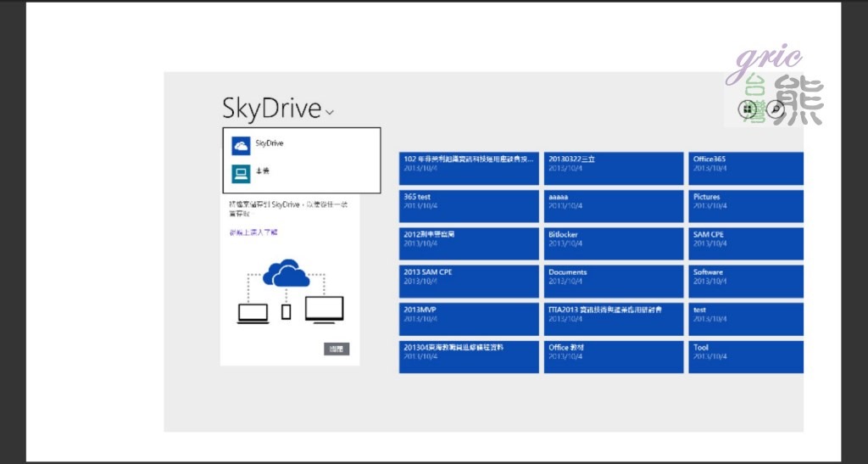This screenshot has width=868, height=464.
Task: Expand the SkyDrive title dropdown chevron
Action: (330, 113)
